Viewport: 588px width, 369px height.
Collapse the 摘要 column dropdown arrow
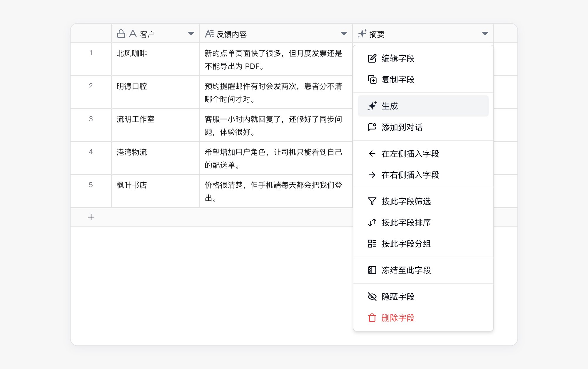click(x=485, y=34)
